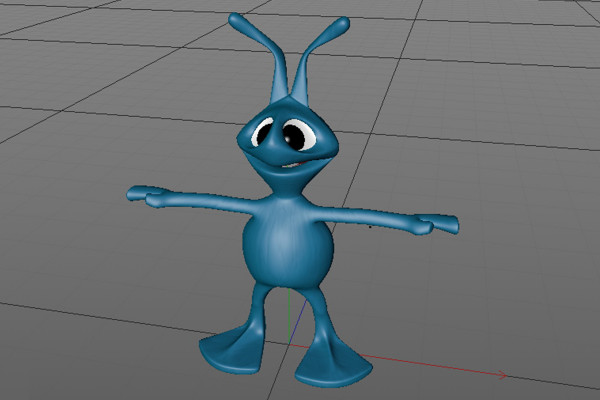
Task: Click the blue Z-axis line of gizmo
Action: (x=297, y=322)
